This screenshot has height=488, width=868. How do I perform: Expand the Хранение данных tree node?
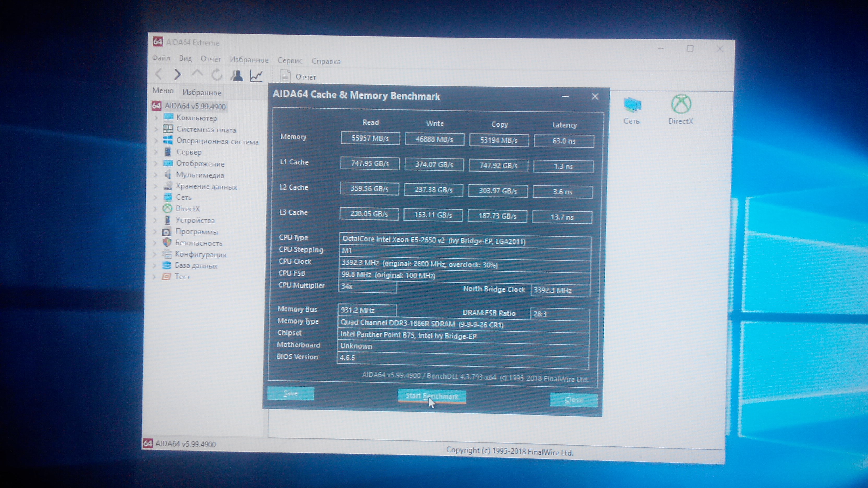tap(155, 186)
